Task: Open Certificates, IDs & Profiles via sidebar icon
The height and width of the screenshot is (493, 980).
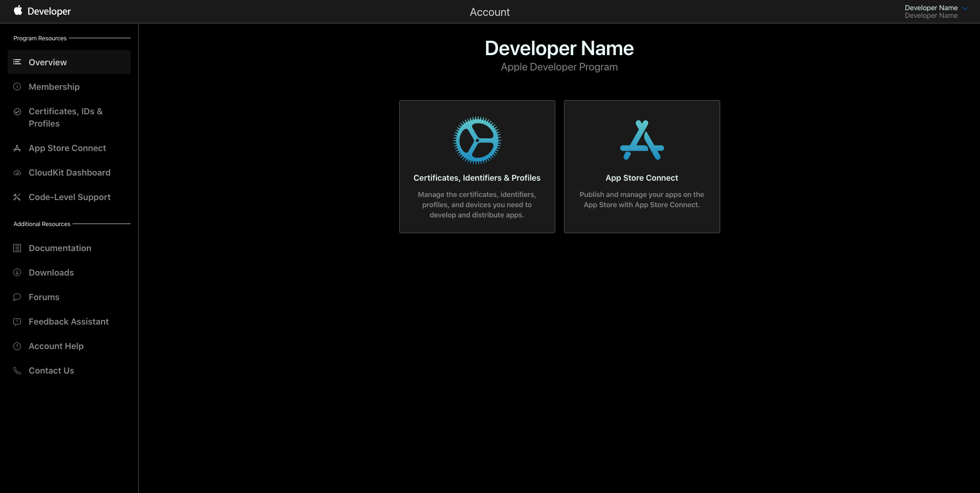Action: coord(17,112)
